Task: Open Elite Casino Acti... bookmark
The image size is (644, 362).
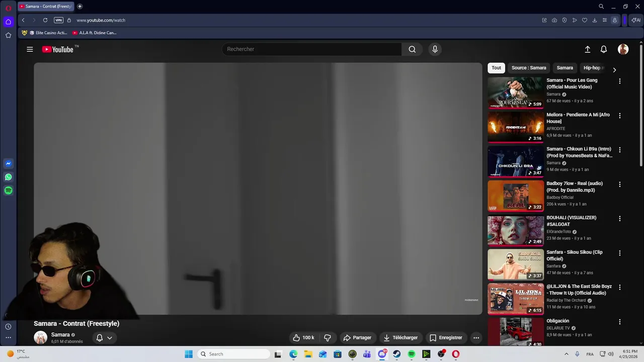Action: point(44,33)
